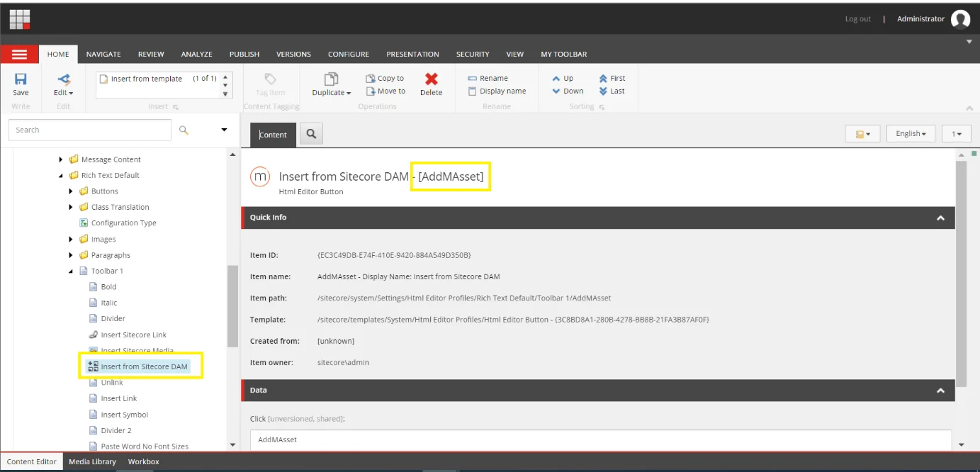This screenshot has height=472, width=980.
Task: Open the MY TOOLBAR ribbon tab
Action: click(x=564, y=54)
